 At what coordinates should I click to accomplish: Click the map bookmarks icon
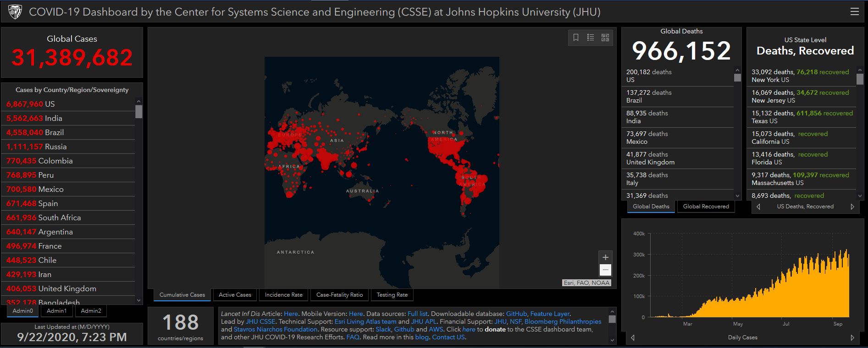[576, 38]
